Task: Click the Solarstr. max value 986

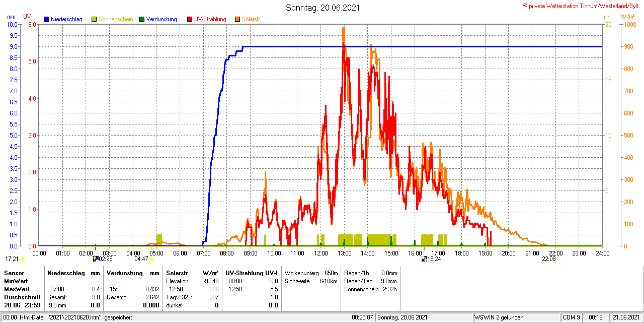Action: 214,289
